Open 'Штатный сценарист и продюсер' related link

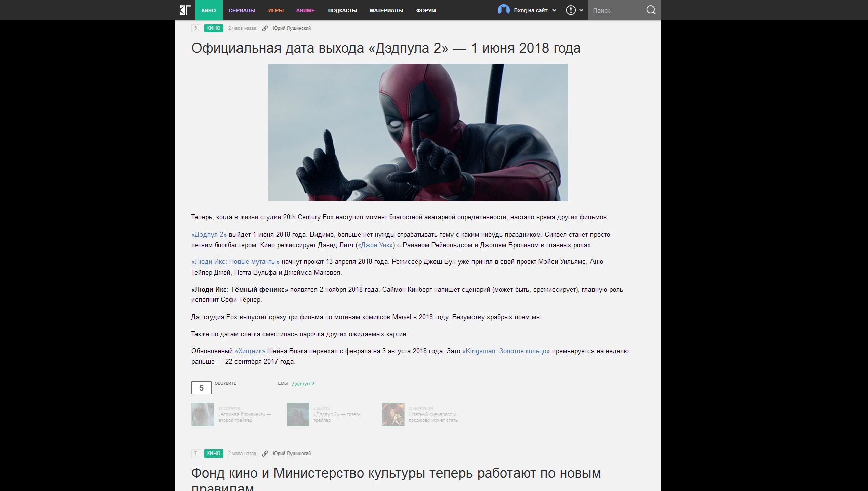[433, 417]
